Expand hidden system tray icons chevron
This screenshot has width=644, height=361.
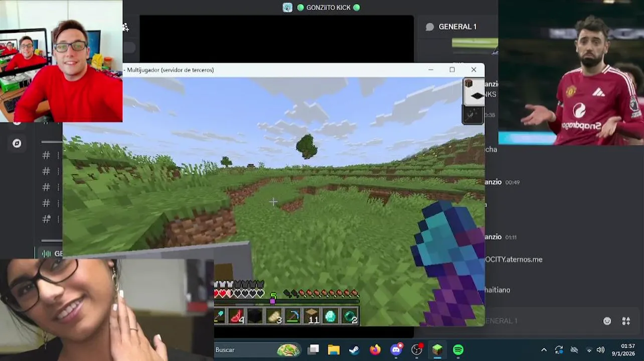point(544,349)
